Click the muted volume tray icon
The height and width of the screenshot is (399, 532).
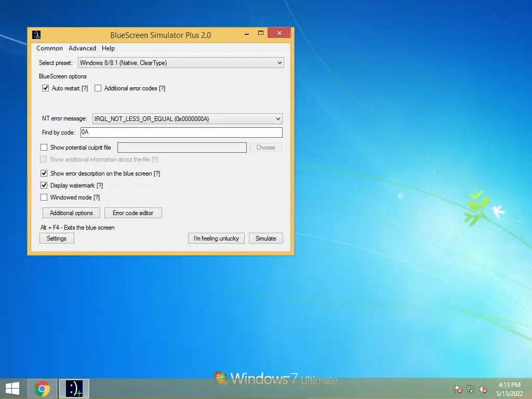(x=483, y=389)
